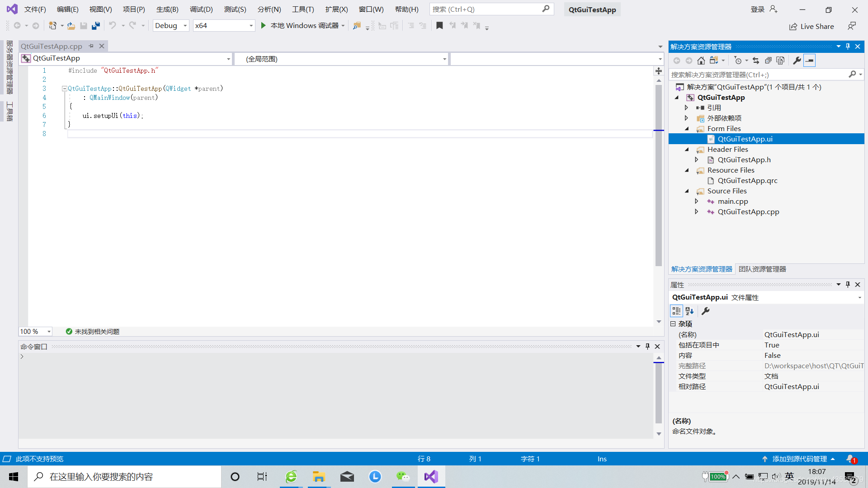Click the Start Debugging icon
This screenshot has width=868, height=488.
coord(264,25)
